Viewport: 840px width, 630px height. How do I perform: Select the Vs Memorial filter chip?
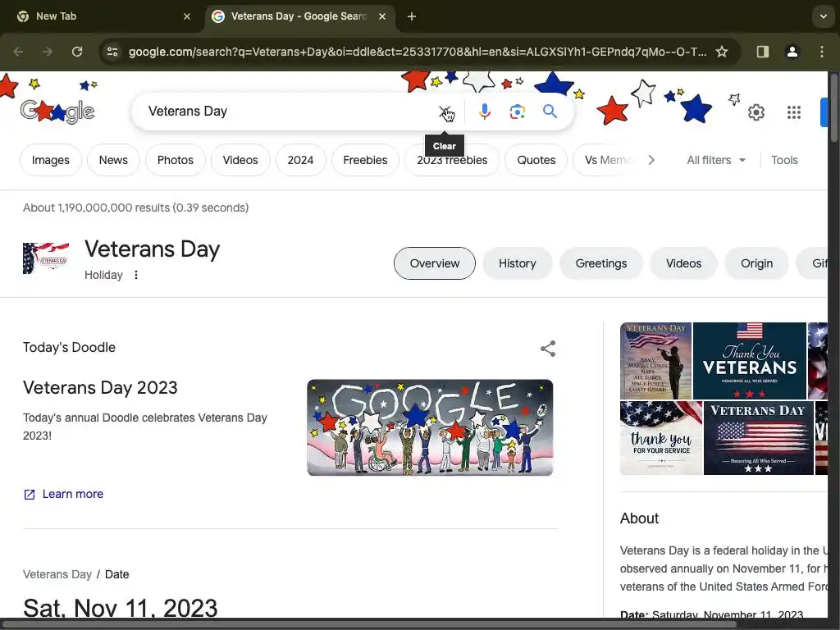[x=606, y=160]
